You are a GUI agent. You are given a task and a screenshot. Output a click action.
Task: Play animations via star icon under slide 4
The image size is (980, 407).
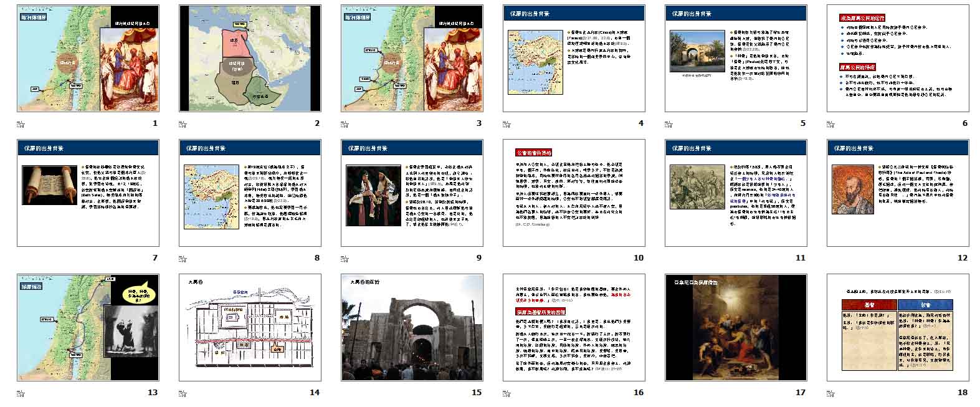(507, 123)
